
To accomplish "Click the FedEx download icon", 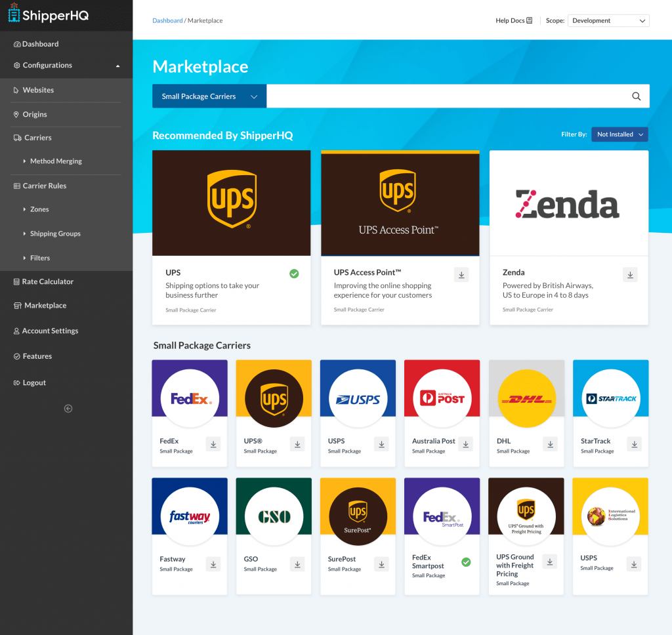I will click(213, 444).
